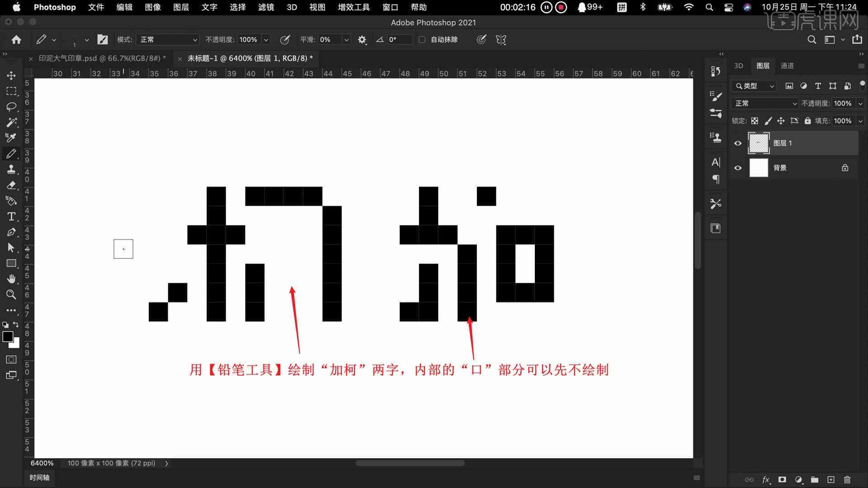Viewport: 868px width, 488px height.
Task: Open the 窗口 menu
Action: point(390,7)
